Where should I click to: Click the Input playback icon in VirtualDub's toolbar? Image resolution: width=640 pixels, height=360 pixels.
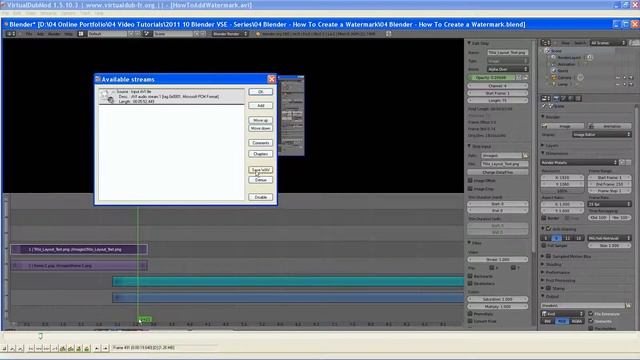point(12,348)
